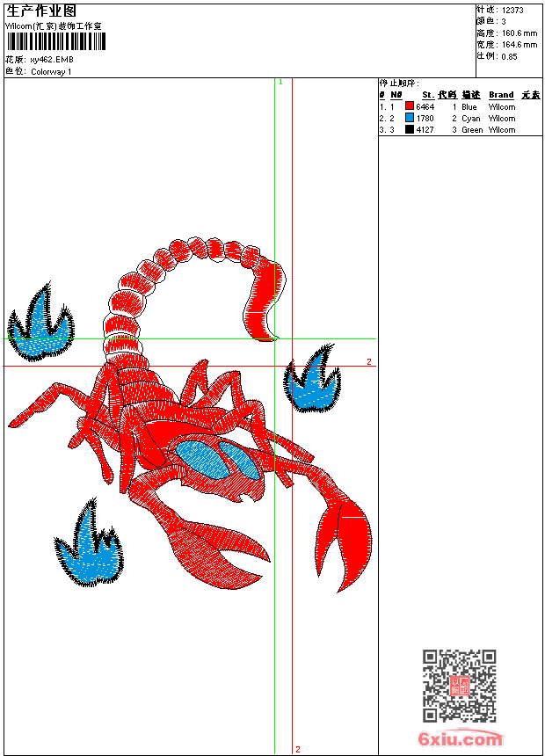Click the 代码 column header
The width and height of the screenshot is (545, 756).
coord(447,95)
